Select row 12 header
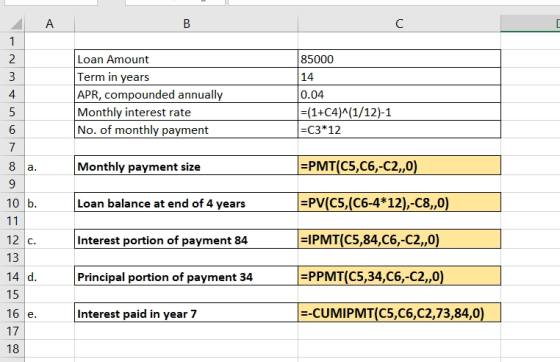This screenshot has width=560, height=362. pos(12,240)
